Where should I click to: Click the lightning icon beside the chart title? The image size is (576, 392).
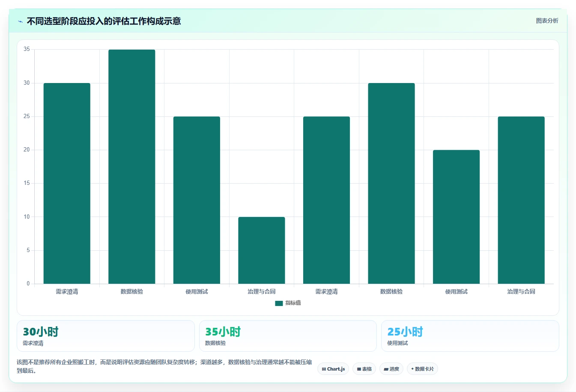(20, 21)
